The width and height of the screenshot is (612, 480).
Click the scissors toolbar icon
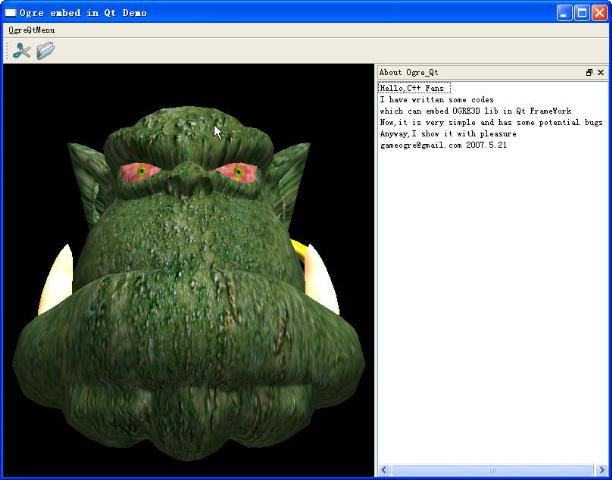click(21, 51)
